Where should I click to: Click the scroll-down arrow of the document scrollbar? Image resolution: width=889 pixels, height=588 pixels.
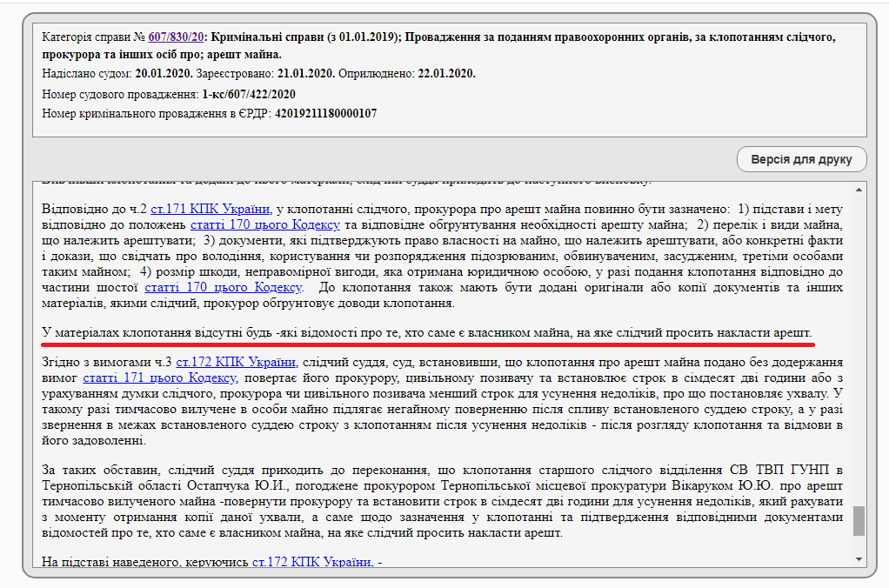[859, 559]
